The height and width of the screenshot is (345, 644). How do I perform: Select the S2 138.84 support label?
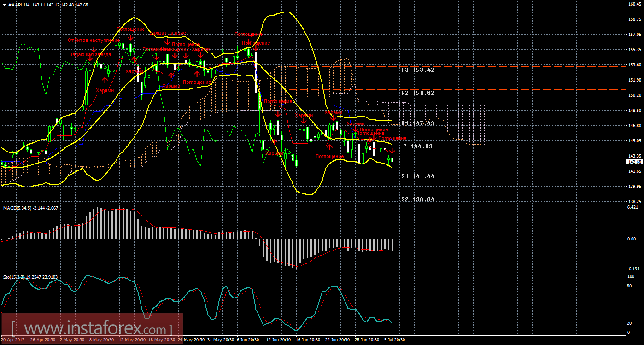pos(417,199)
